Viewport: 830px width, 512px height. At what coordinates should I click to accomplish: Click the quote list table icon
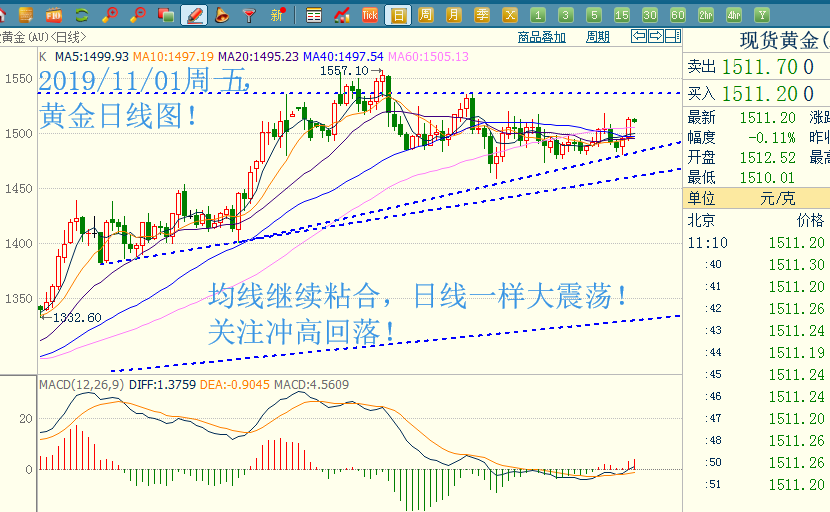point(314,15)
